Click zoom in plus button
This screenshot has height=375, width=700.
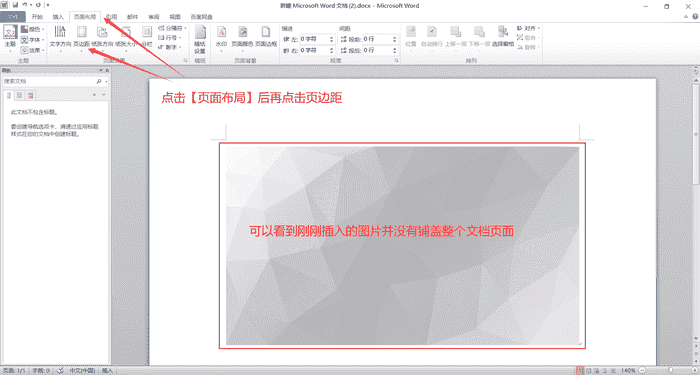click(695, 371)
